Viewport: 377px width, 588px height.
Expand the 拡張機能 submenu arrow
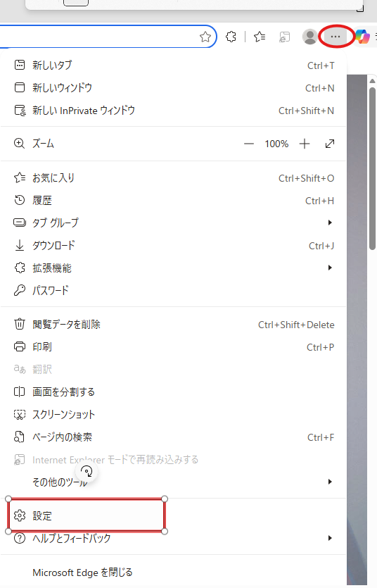(x=330, y=268)
